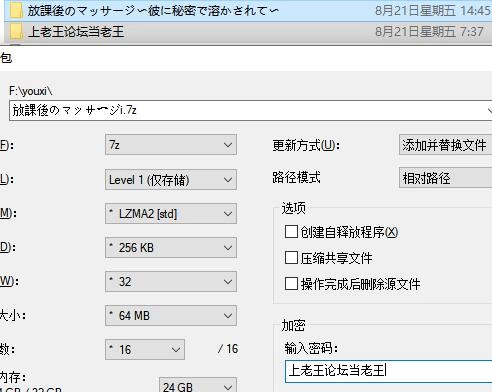Click password input field under 输入密码
The height and width of the screenshot is (392, 492).
click(x=389, y=371)
